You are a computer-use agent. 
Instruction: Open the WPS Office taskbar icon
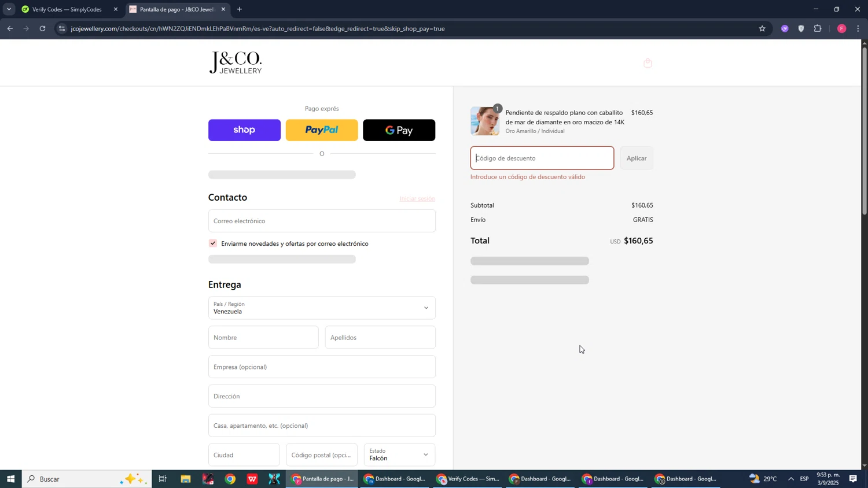click(x=252, y=479)
